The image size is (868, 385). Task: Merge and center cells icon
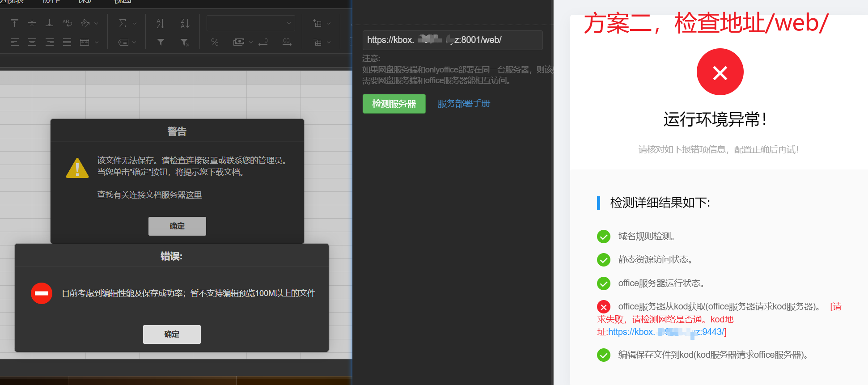click(85, 42)
